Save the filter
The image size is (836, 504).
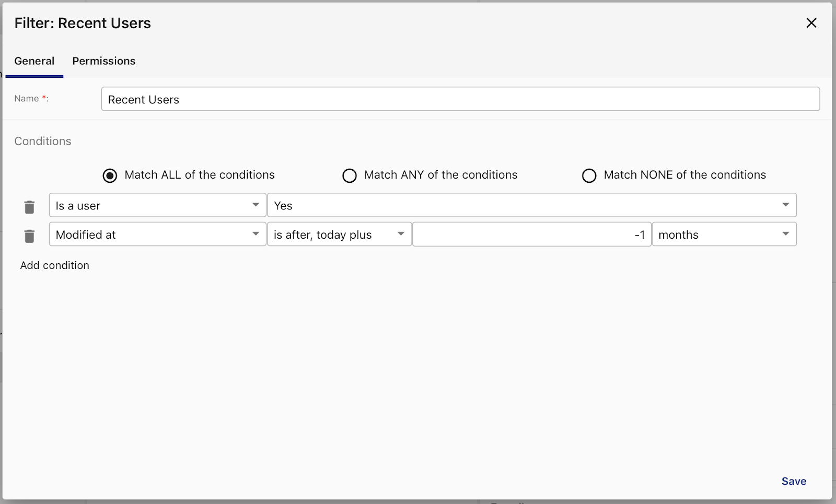(793, 481)
